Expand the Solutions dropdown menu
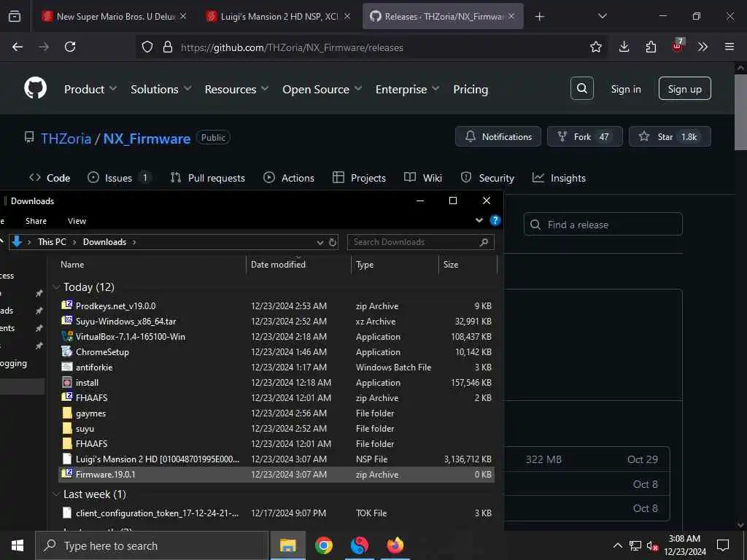Screen dimensions: 747x560 point(160,89)
